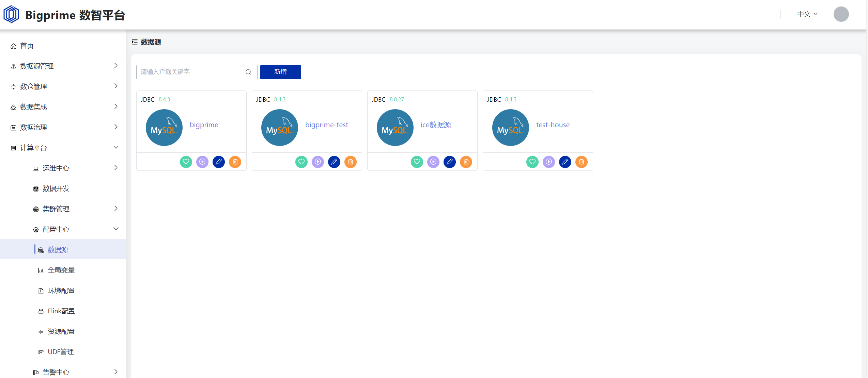Select 数据源 sidebar item

[63, 249]
